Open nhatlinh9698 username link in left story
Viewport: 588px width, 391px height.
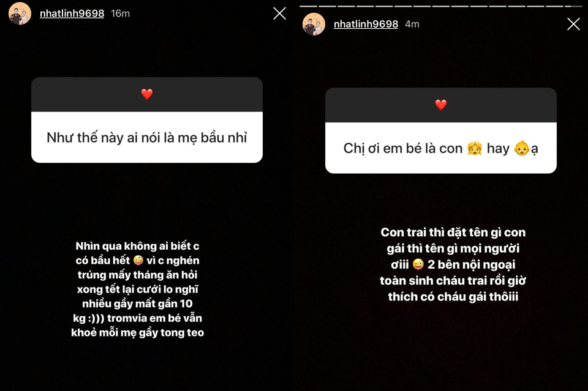coord(72,13)
